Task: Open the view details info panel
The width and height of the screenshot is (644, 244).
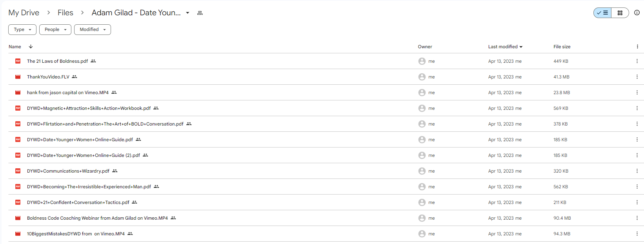Action: [637, 13]
